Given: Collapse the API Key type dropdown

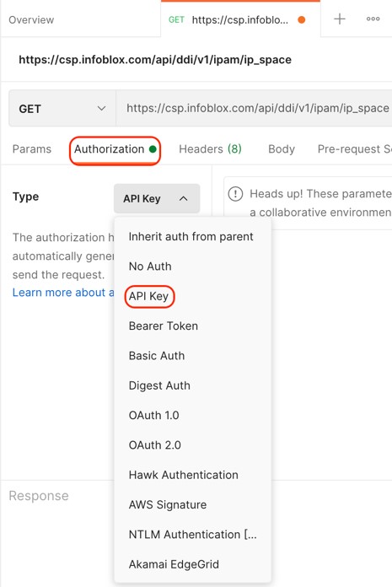Looking at the screenshot, I should (157, 198).
